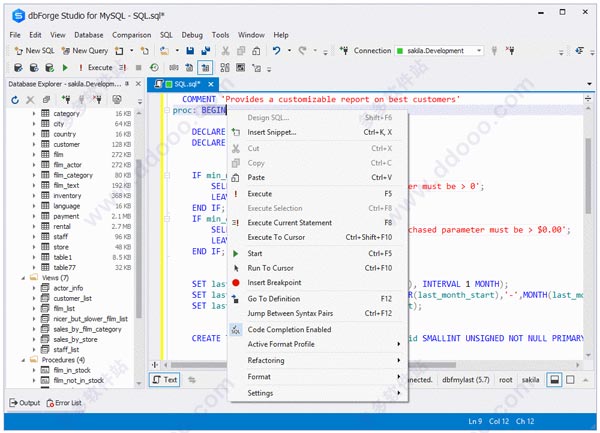600x433 pixels.
Task: Open the Connection dropdown sakila.Development
Action: coord(439,50)
